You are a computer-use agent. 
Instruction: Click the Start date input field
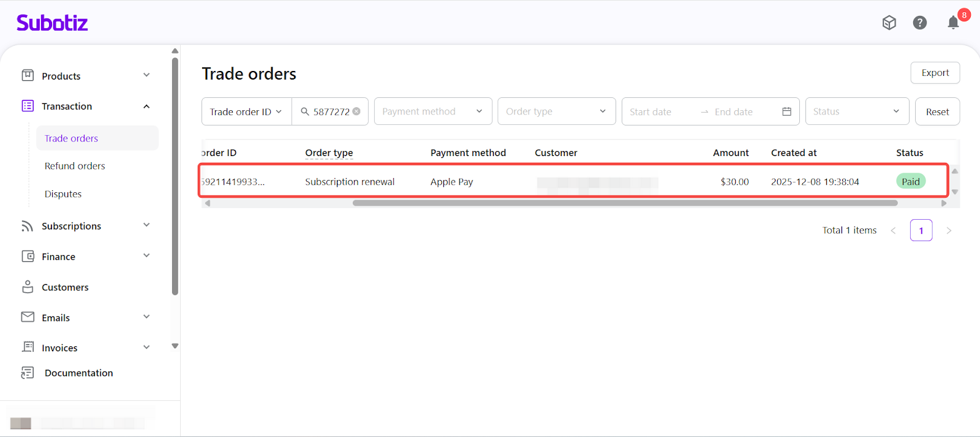658,112
